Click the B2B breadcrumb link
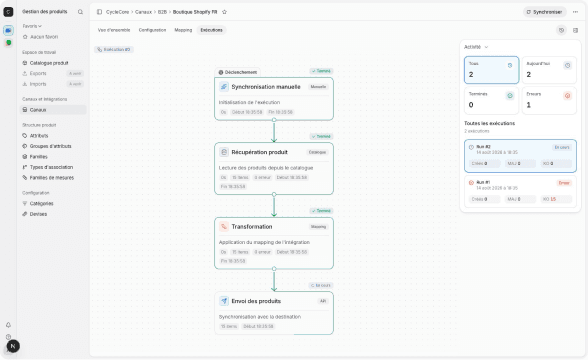This screenshot has width=588, height=360. [x=162, y=12]
